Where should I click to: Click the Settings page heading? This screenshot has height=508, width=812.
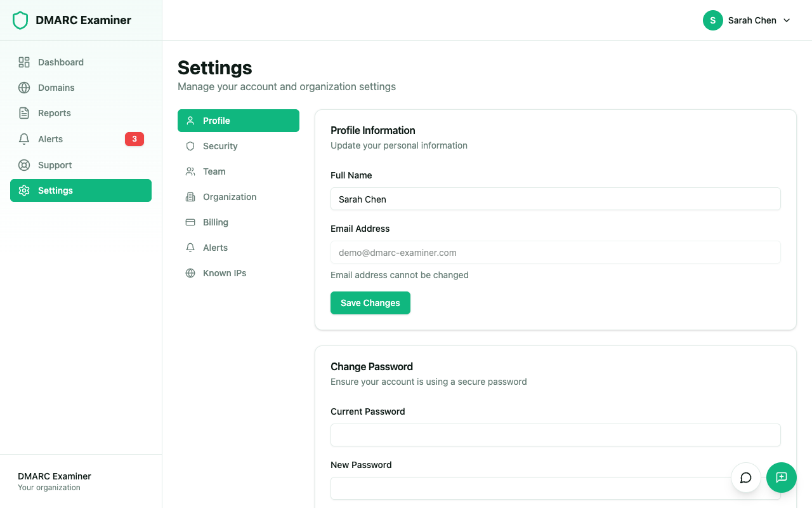pyautogui.click(x=215, y=67)
